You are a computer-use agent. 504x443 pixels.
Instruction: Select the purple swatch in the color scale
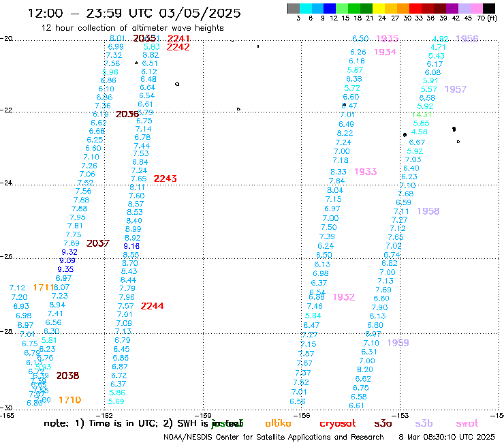452,8
